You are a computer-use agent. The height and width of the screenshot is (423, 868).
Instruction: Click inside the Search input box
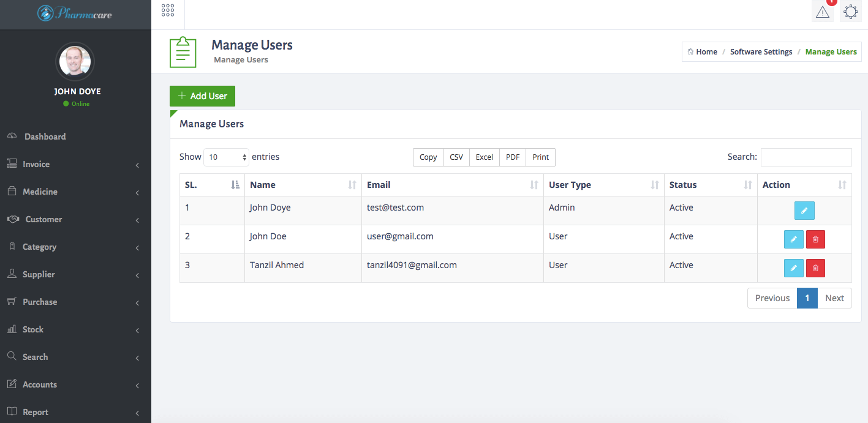806,157
